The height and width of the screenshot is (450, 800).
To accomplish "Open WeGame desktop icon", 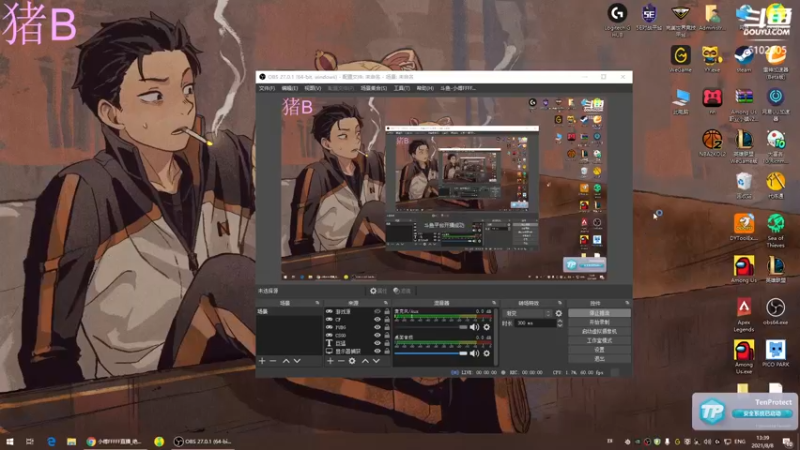I will (x=681, y=59).
